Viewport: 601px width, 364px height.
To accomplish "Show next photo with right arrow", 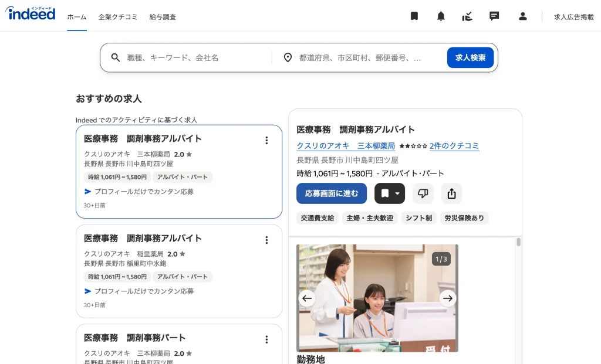I will pyautogui.click(x=448, y=298).
